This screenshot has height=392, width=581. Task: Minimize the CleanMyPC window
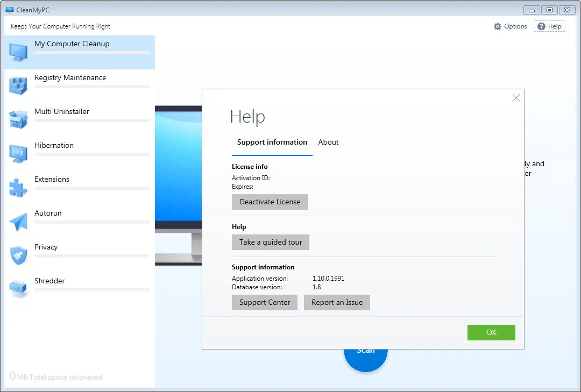click(532, 10)
